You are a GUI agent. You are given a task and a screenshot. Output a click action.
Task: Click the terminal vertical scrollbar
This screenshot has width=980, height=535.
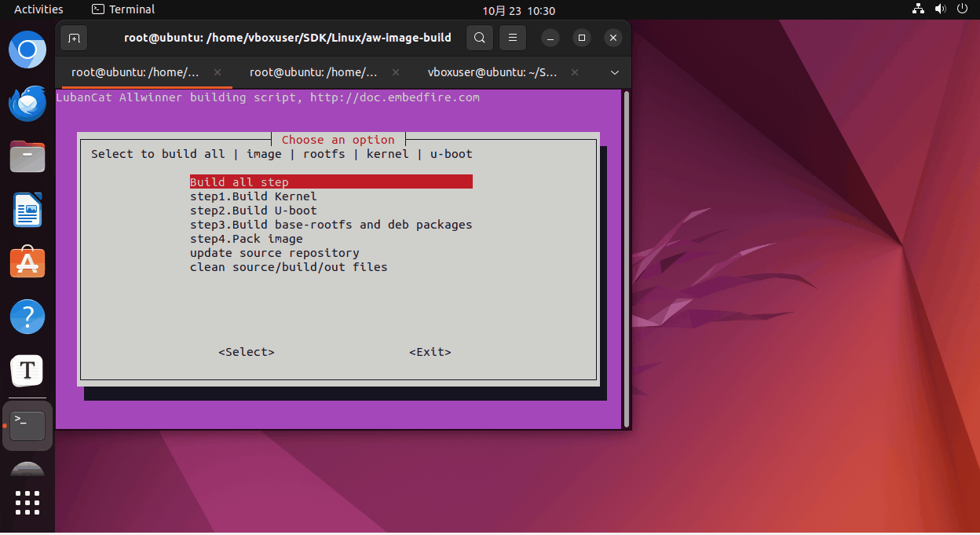point(626,259)
